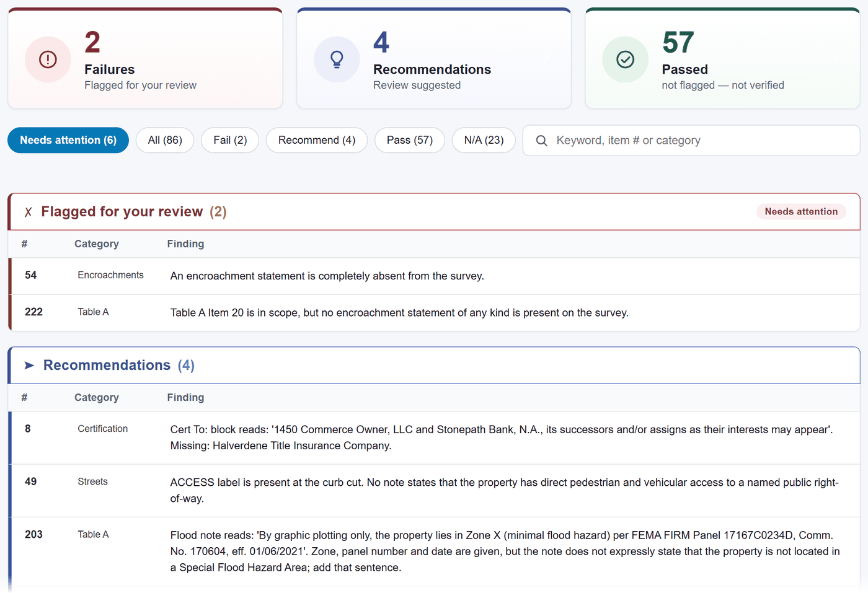
Task: Click the Table A category in row 203
Action: [93, 534]
